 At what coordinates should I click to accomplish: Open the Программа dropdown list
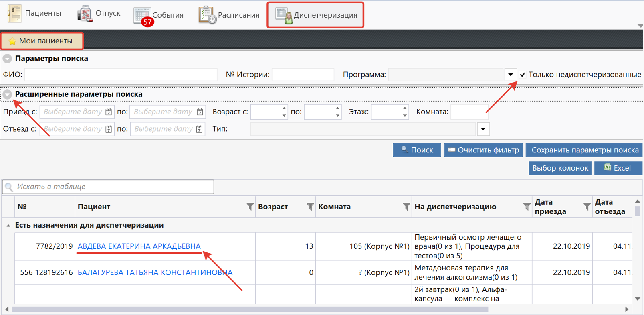coord(510,75)
